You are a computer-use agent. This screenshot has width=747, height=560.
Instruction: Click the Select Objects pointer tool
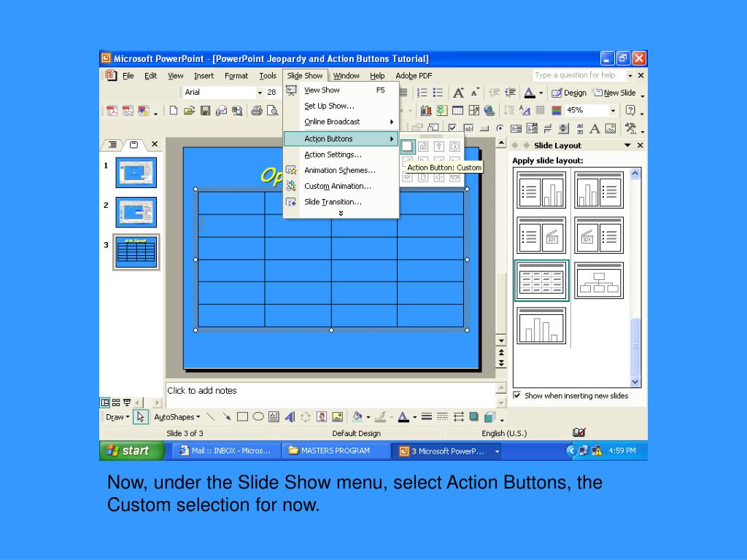141,417
